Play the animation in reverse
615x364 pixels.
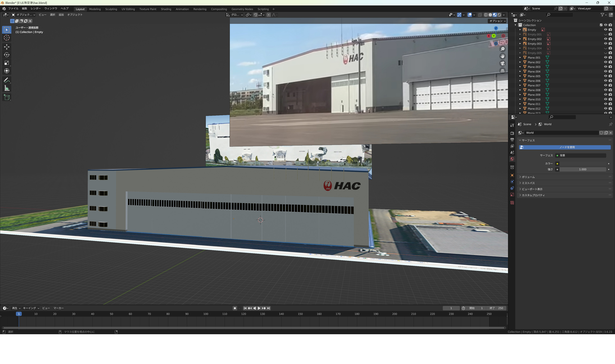tap(254, 308)
